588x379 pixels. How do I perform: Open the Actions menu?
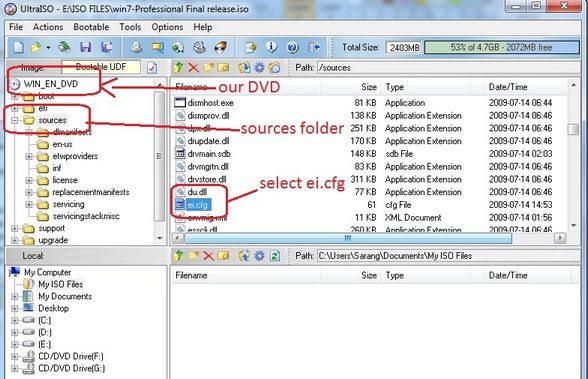48,27
